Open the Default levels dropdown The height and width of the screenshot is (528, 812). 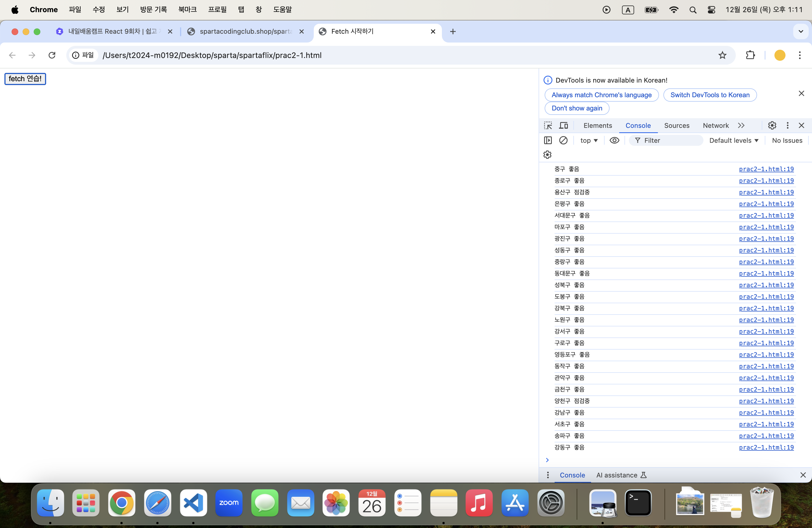coord(734,140)
